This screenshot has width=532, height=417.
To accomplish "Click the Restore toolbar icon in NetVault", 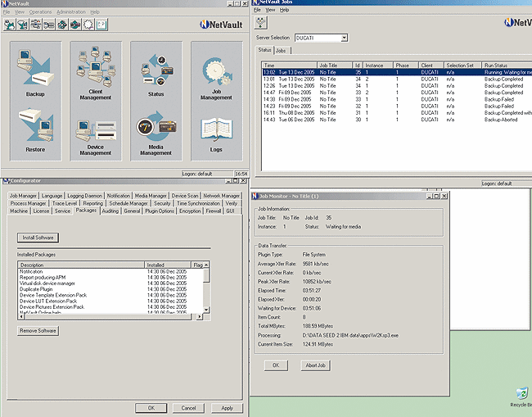I will (22, 25).
